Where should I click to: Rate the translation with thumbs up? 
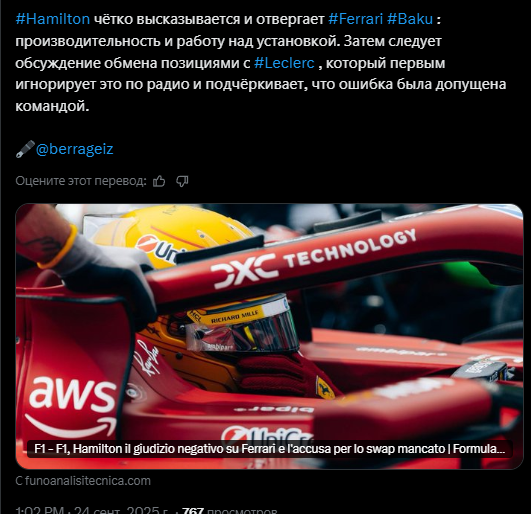click(159, 181)
